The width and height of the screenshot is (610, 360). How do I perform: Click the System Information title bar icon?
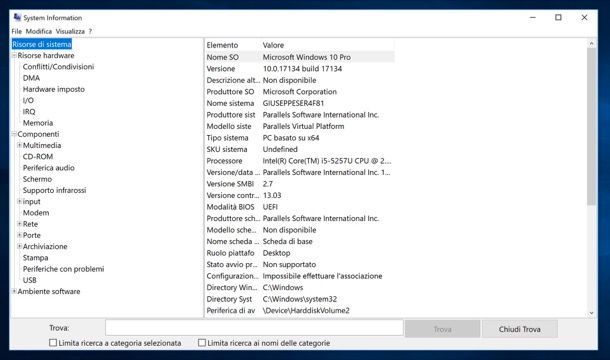tap(17, 18)
